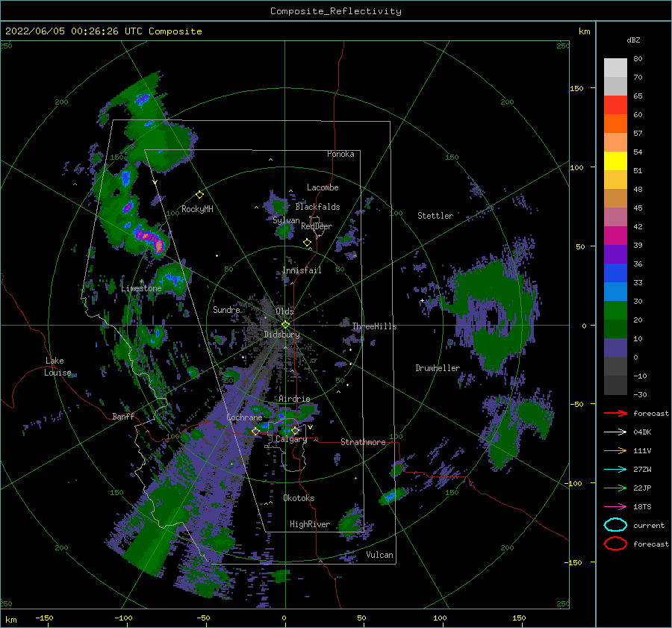Pick the light gray 70-80 dBZ swatch

[615, 68]
